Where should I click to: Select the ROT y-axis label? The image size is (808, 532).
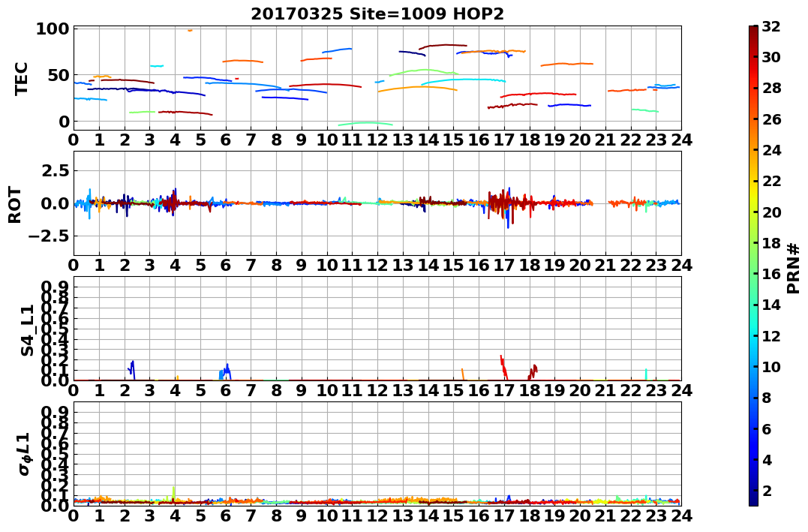click(x=14, y=205)
